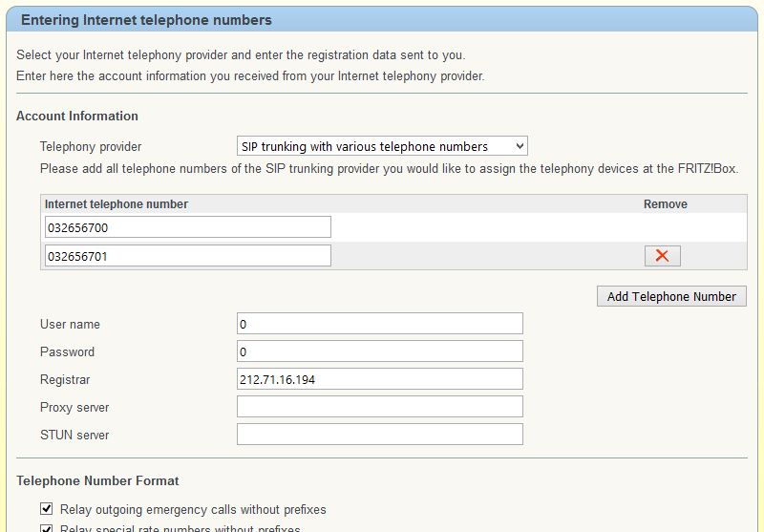The width and height of the screenshot is (764, 532).
Task: Click the Proxy server label
Action: [x=74, y=407]
